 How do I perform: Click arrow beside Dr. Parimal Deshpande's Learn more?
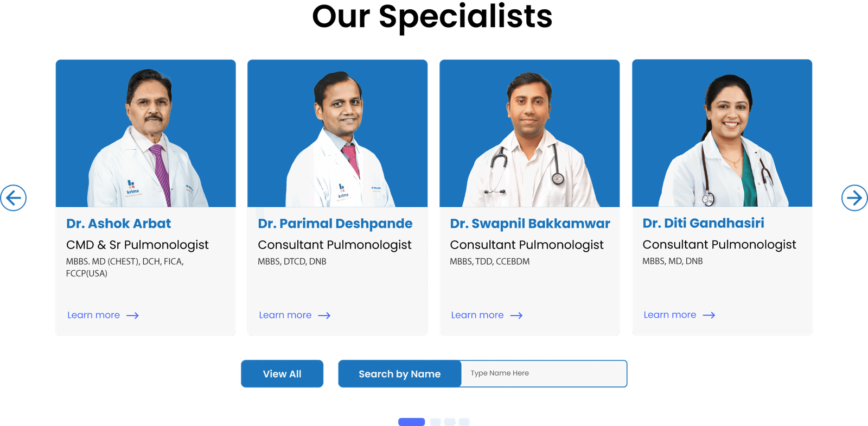tap(324, 315)
